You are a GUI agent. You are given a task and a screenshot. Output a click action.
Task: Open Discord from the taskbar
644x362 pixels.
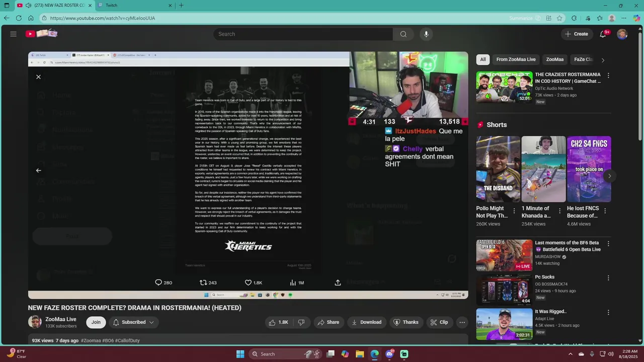point(389,354)
